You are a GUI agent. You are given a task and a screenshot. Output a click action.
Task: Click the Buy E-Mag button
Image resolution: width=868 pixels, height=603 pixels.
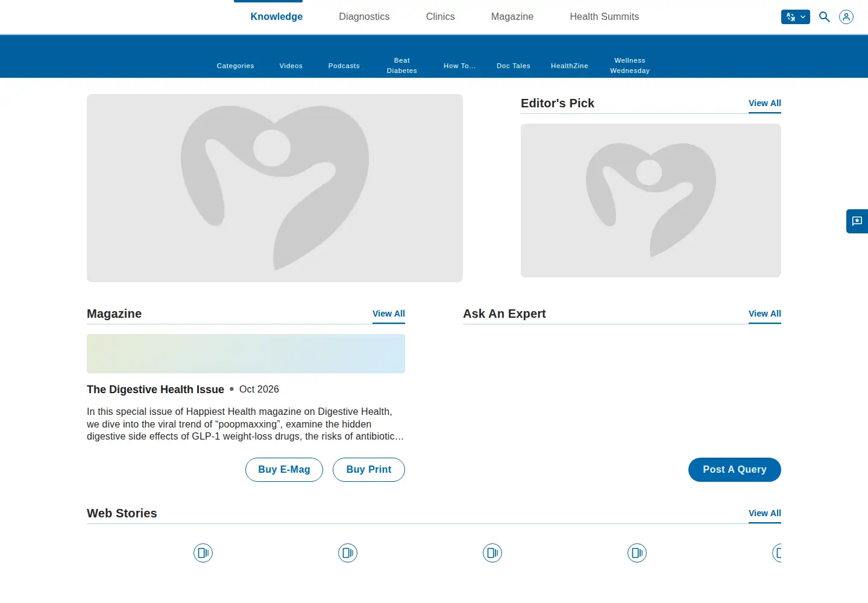click(x=284, y=470)
